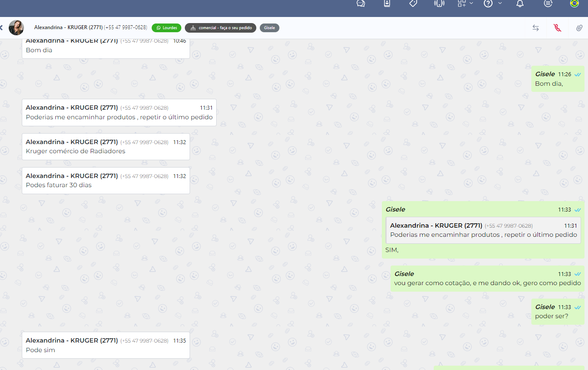
Task: Go back using the left chevron arrow
Action: [x=1, y=28]
